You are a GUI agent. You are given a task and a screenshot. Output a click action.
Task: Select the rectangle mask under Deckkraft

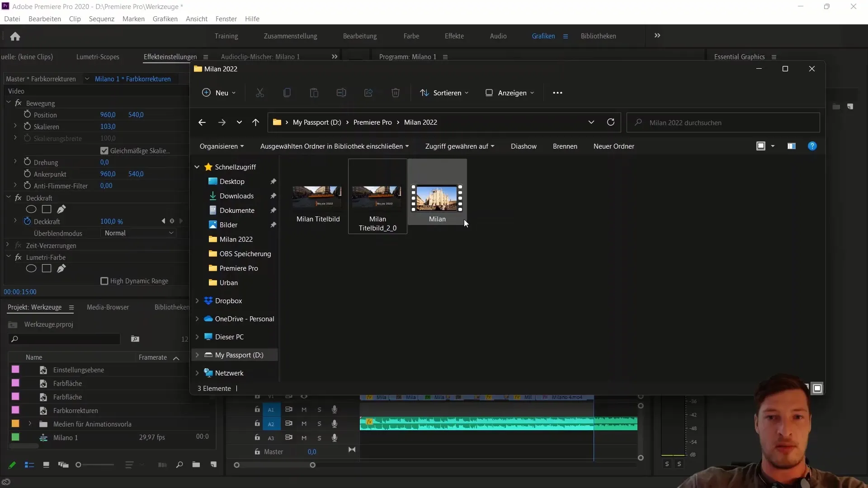coord(47,209)
